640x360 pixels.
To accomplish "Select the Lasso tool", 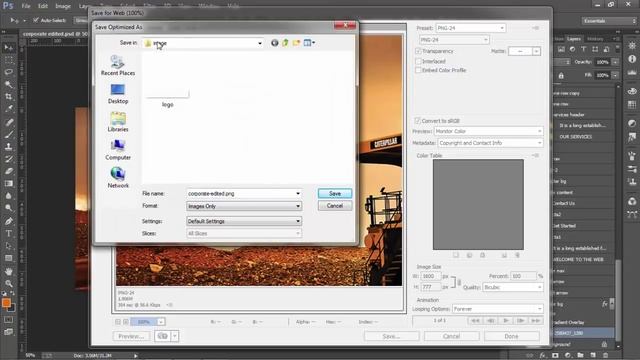I will [9, 72].
